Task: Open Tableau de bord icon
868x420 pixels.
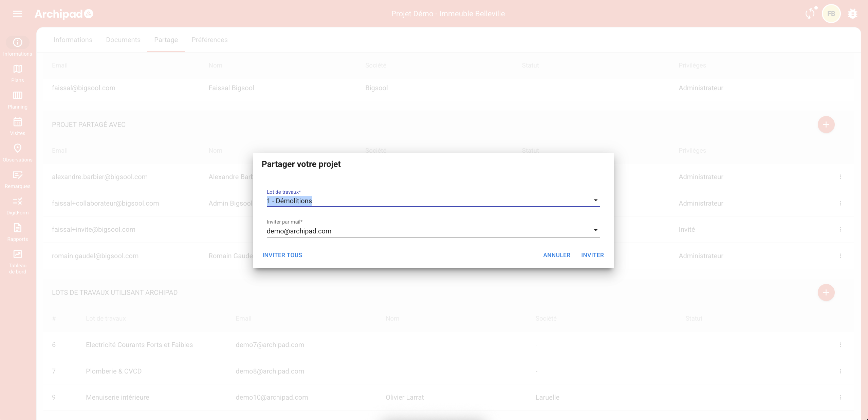Action: tap(18, 254)
